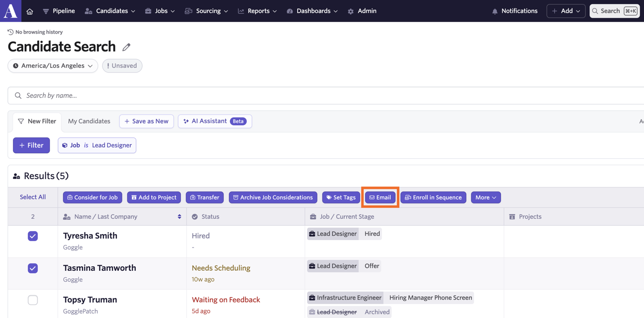Select the New Filter tab
The height and width of the screenshot is (318, 644).
(37, 121)
